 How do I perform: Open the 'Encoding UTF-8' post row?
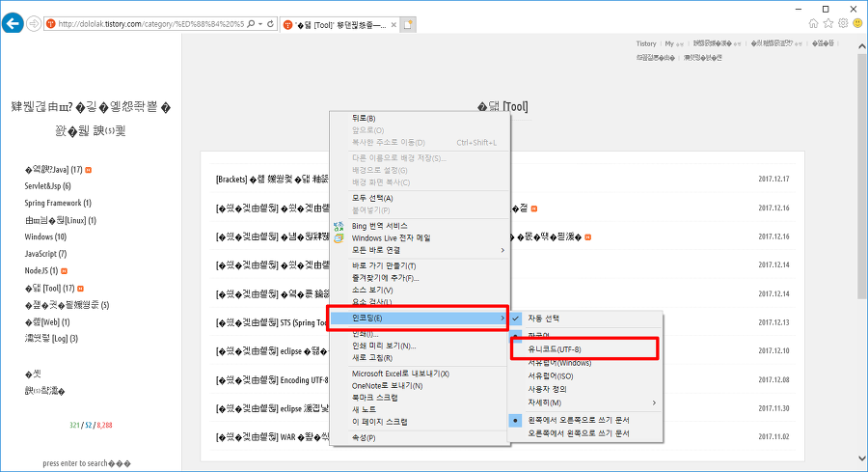pyautogui.click(x=272, y=380)
